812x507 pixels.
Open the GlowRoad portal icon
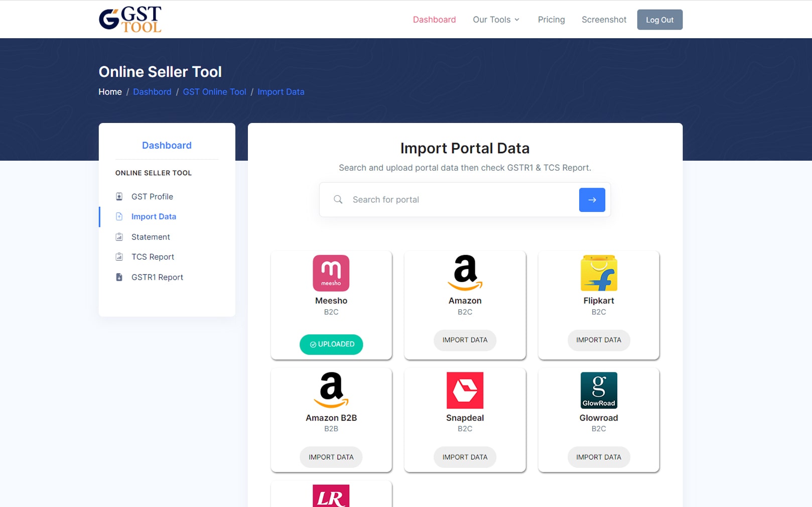click(x=599, y=390)
